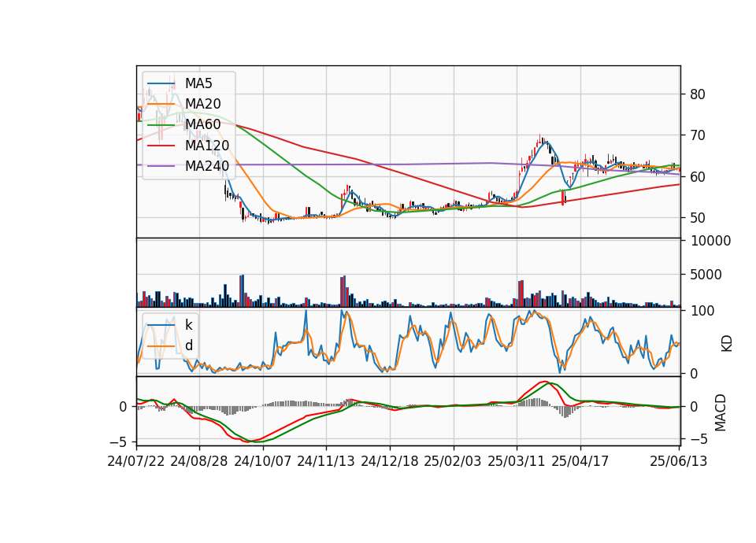Image resolution: width=756 pixels, height=543 pixels.
Task: Click the blue MA5 legend line sample
Action: tap(161, 84)
